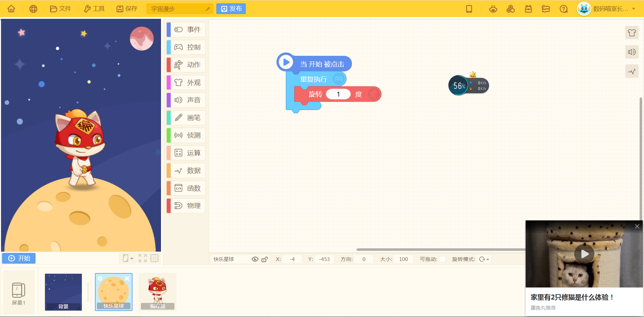Open the sound speaker panel icon
This screenshot has height=317, width=644.
pos(632,52)
